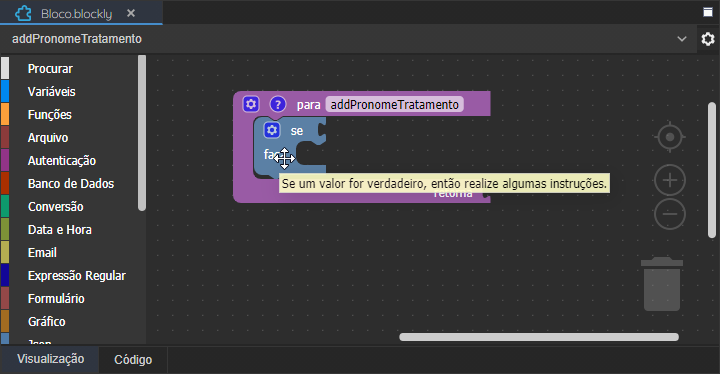Click the gear mutator icon on the 'se' block
This screenshot has height=374, width=720.
[272, 130]
